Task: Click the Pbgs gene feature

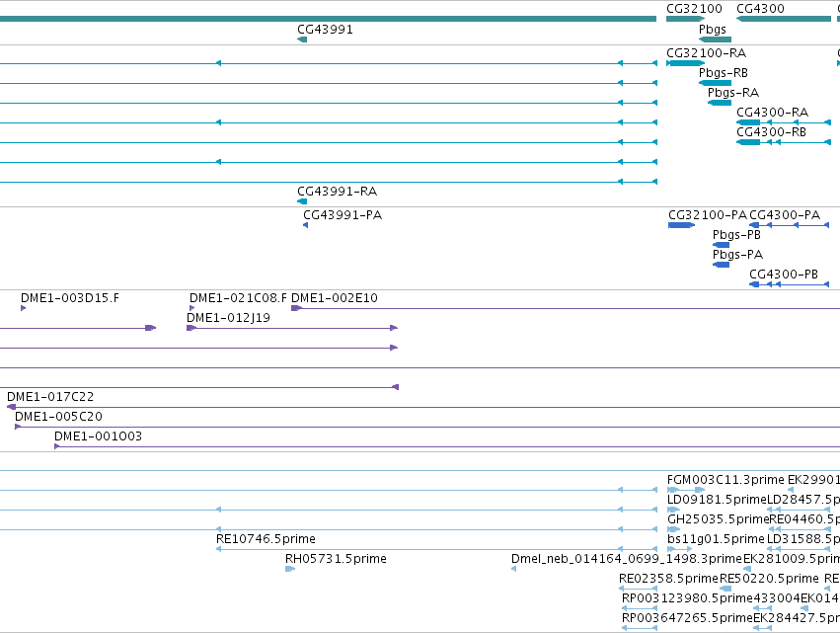Action: click(716, 40)
